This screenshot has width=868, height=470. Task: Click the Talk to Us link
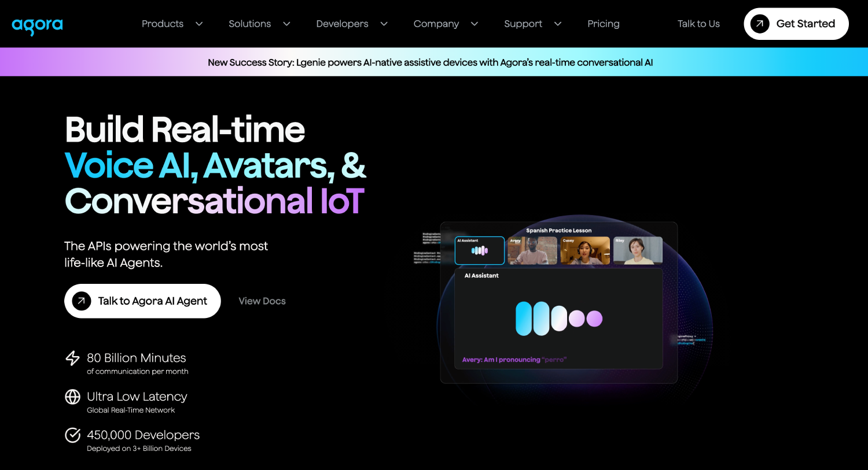[x=698, y=24]
